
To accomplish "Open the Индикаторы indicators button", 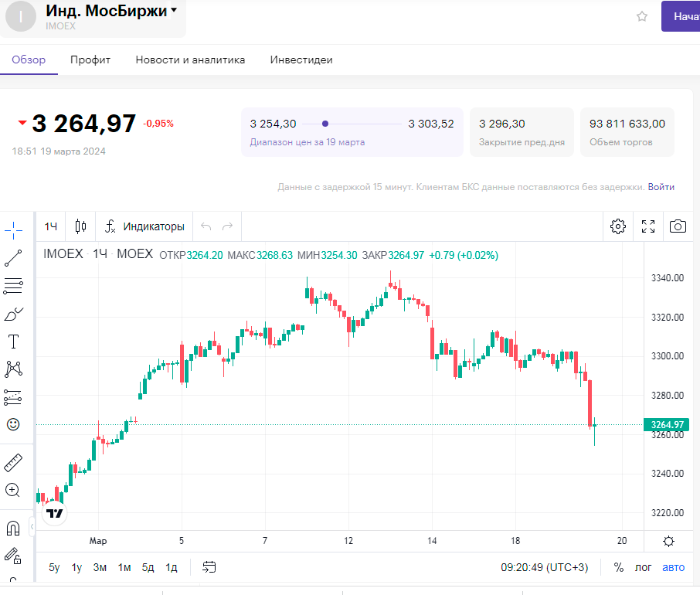I will [145, 226].
